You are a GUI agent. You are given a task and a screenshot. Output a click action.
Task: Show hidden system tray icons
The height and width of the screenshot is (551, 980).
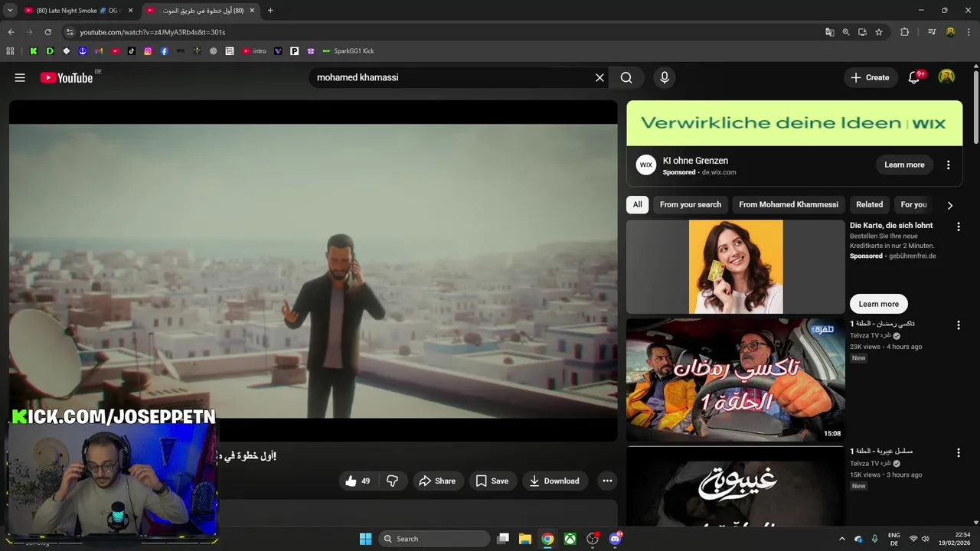click(x=842, y=539)
